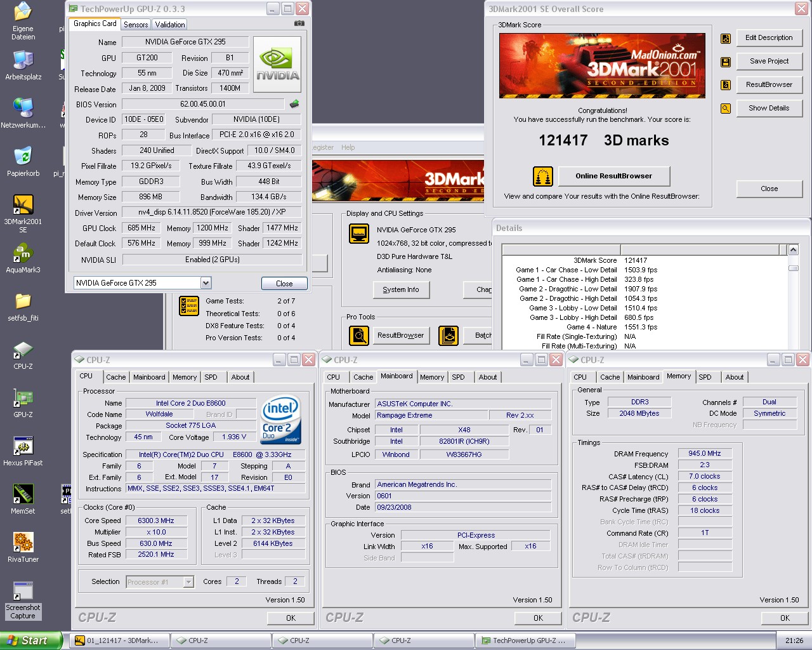Click Show Details button
The image size is (812, 650).
click(x=769, y=109)
